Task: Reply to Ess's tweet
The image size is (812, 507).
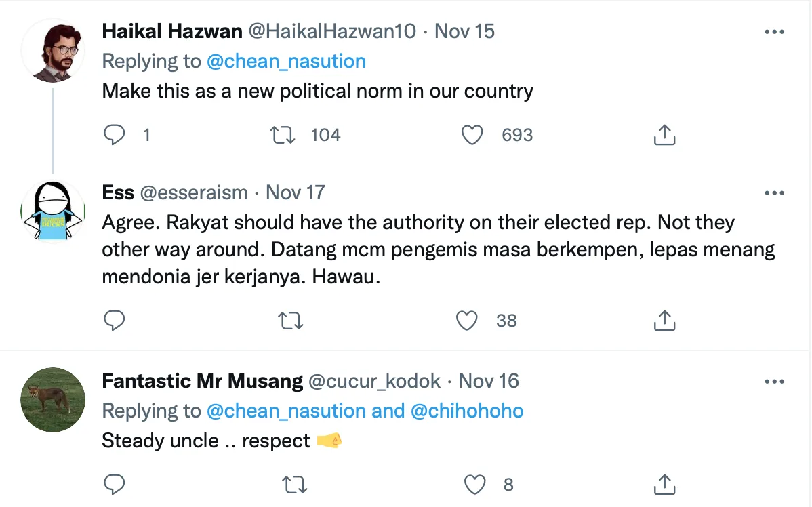Action: (114, 320)
